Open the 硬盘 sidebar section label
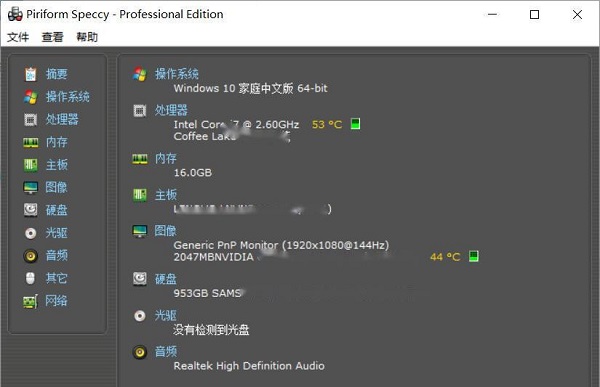This screenshot has height=387, width=600. point(57,210)
